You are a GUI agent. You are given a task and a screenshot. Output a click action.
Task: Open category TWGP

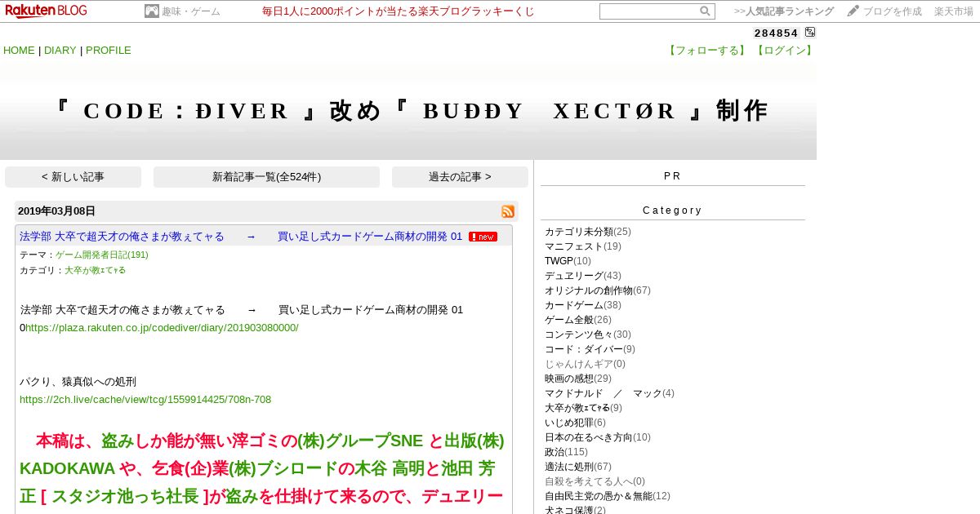[x=559, y=261]
